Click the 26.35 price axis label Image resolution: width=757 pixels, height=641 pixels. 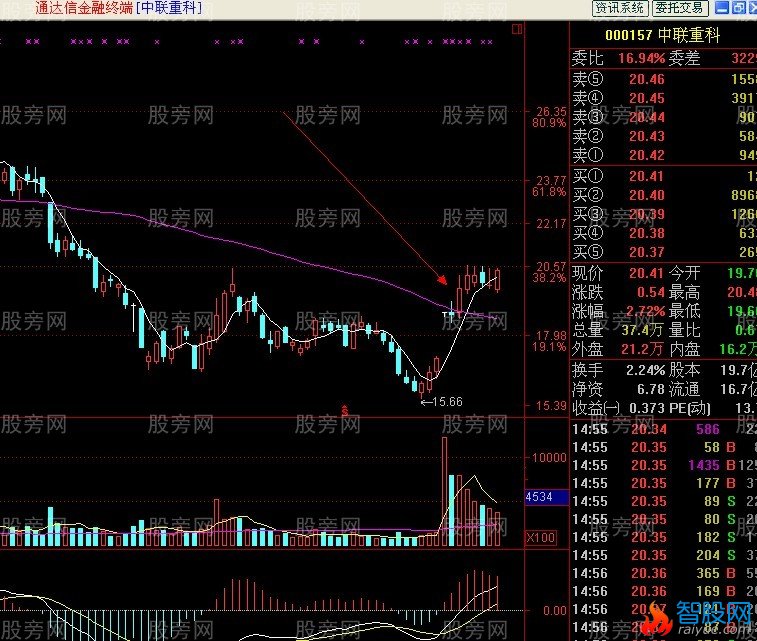tap(551, 112)
